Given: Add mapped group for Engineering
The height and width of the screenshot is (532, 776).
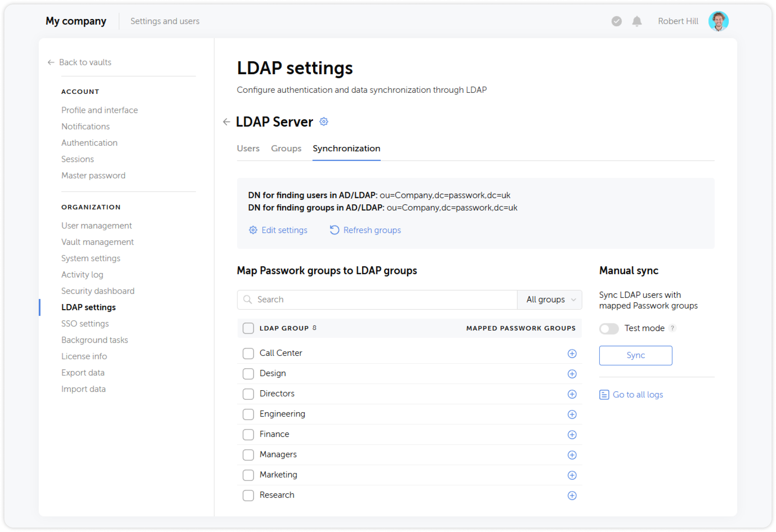Looking at the screenshot, I should click(572, 414).
